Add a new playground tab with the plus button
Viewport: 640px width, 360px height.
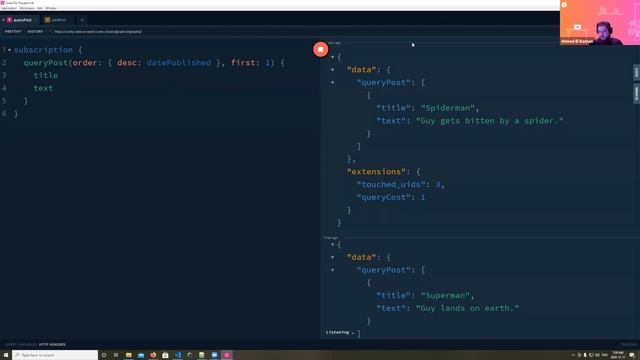coord(82,20)
